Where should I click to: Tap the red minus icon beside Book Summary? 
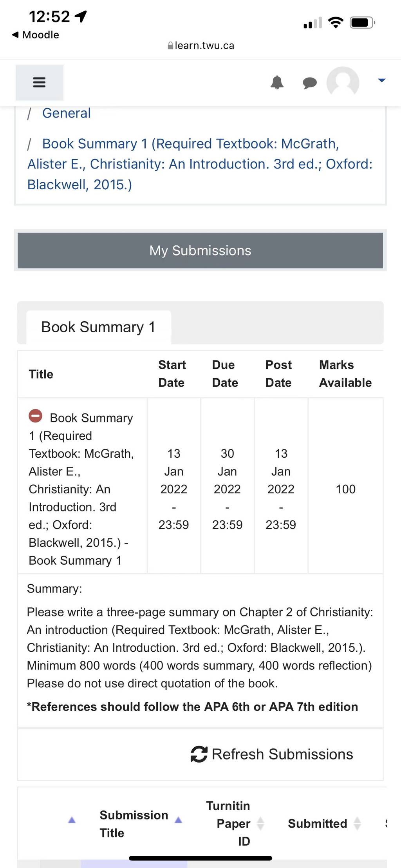coord(36,415)
